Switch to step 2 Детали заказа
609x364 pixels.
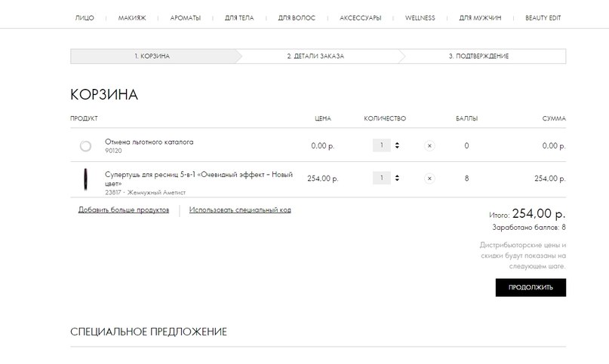pyautogui.click(x=315, y=57)
